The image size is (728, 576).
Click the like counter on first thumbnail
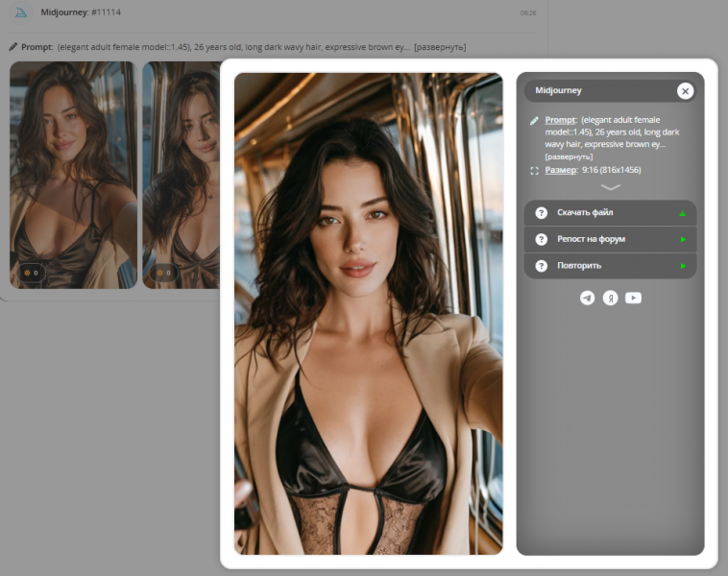coord(31,273)
